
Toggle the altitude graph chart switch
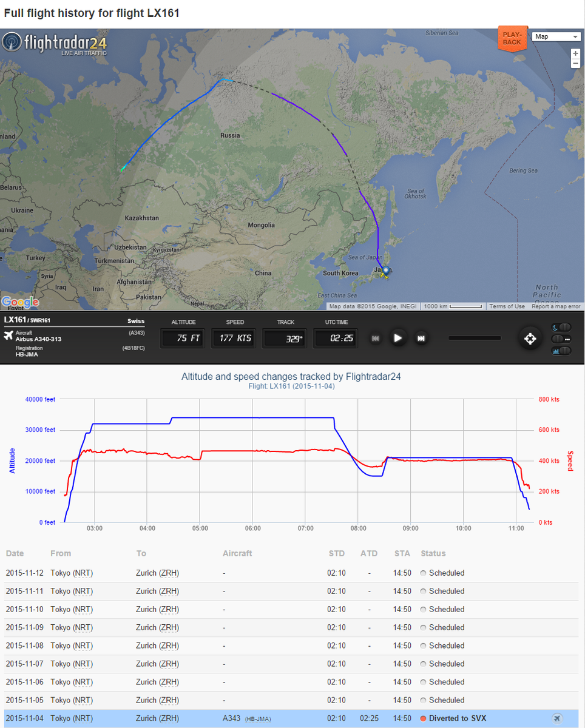561,350
